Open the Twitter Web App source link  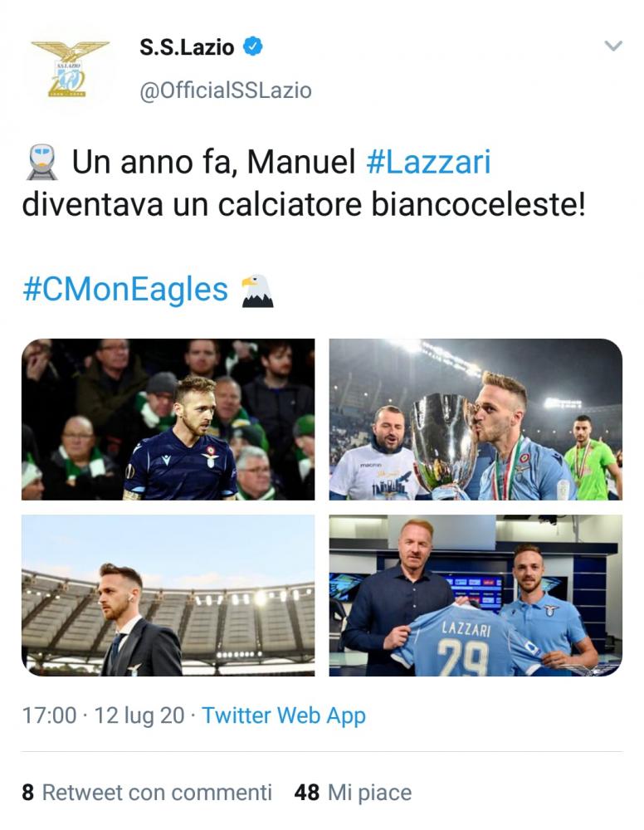284,715
